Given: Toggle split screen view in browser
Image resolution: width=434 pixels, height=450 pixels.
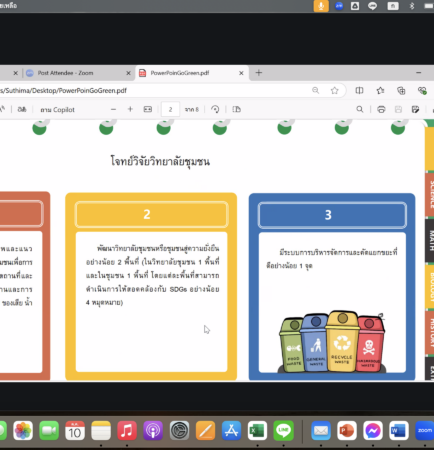Looking at the screenshot, I should click(359, 90).
